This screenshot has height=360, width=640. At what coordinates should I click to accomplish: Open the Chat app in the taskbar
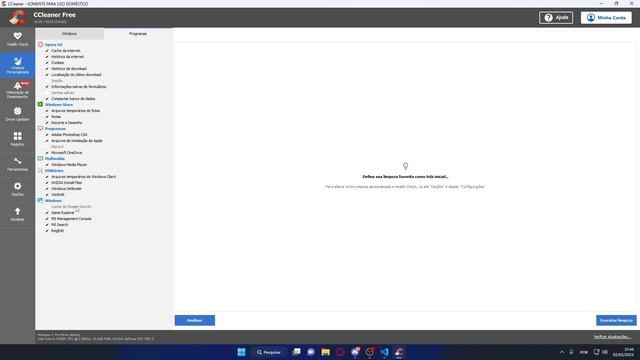311,352
